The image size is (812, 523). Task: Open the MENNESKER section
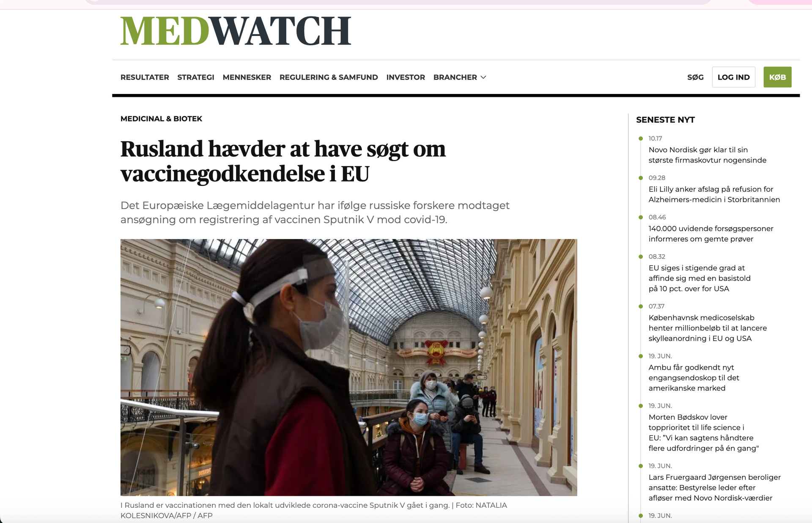tap(247, 77)
